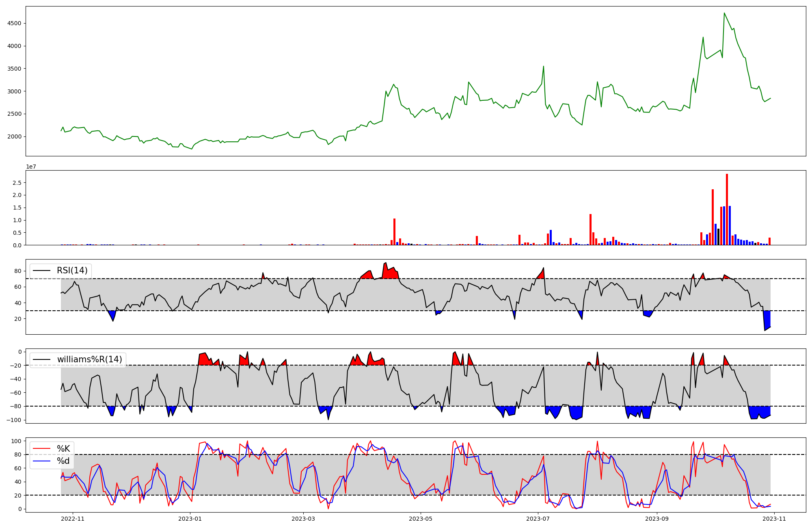
Task: Click the 1e7 exponent label on volume chart
Action: 32,167
